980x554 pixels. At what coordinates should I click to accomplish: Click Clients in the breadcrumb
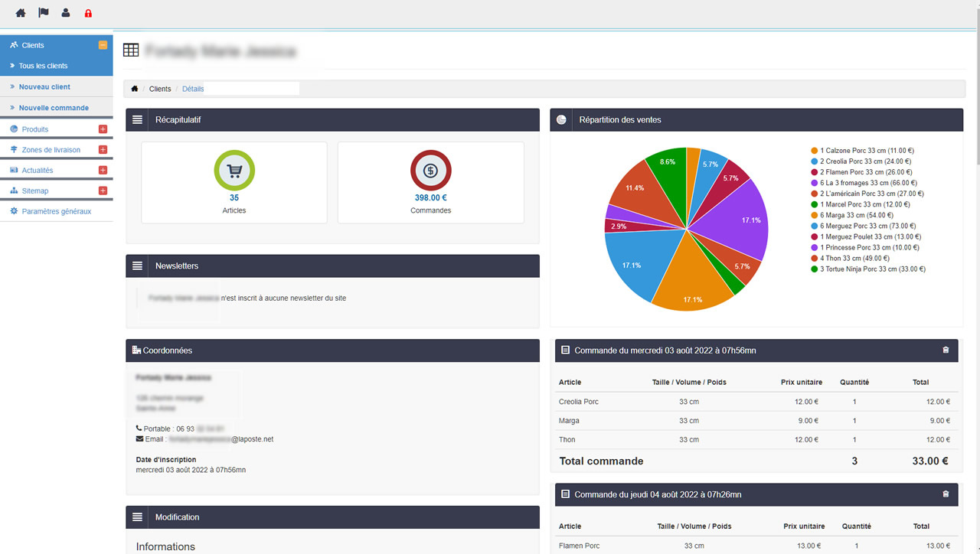click(160, 89)
